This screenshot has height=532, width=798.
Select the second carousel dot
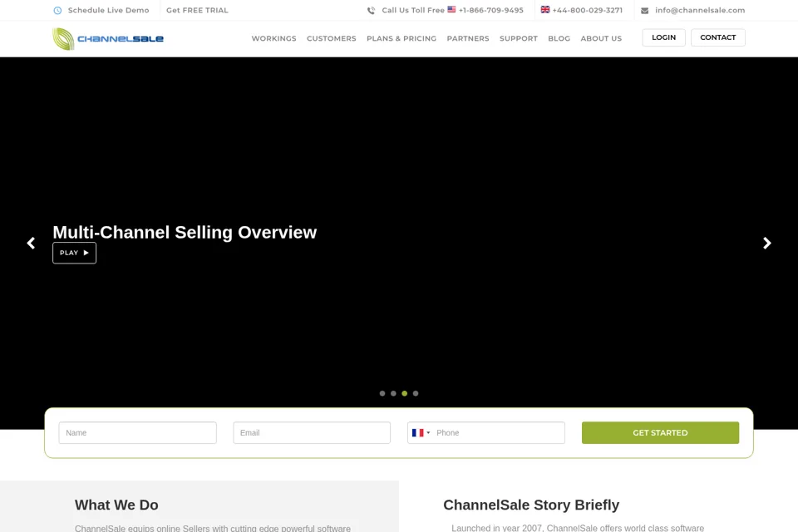[393, 393]
